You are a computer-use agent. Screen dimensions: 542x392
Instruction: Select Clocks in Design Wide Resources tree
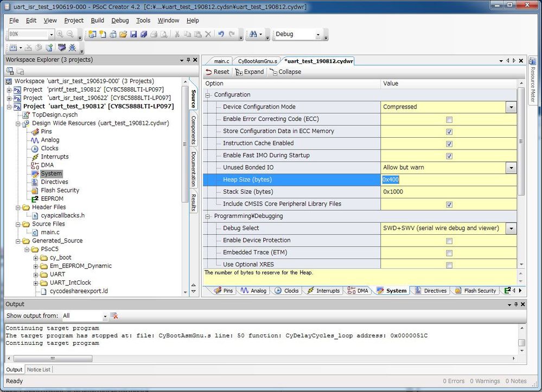[49, 148]
